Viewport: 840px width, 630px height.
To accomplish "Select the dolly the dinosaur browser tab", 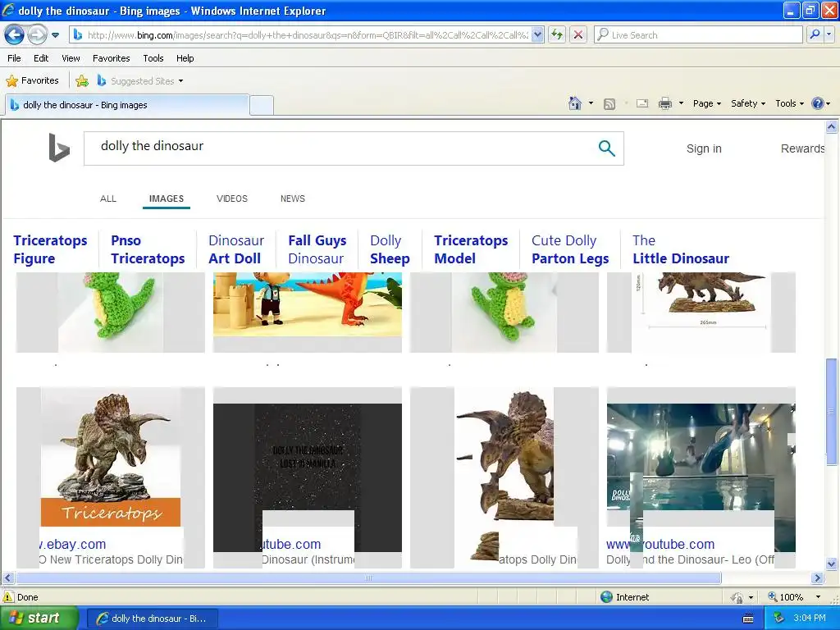I will (127, 105).
